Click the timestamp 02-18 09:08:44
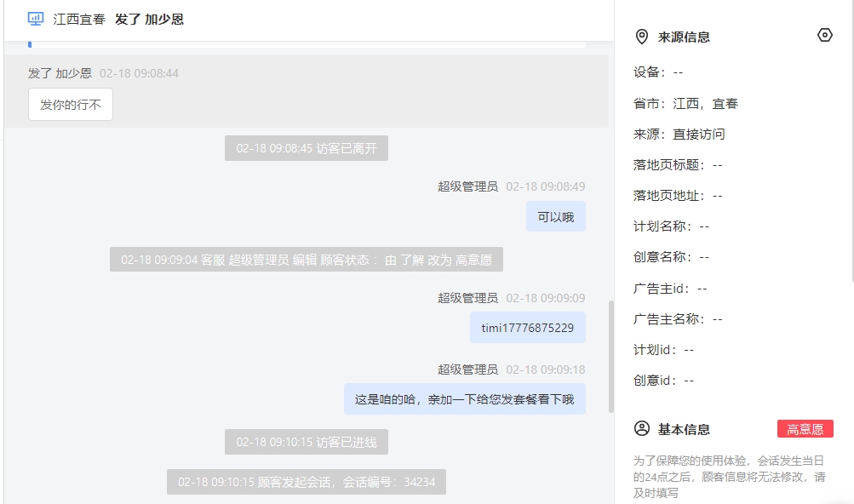Image resolution: width=854 pixels, height=504 pixels. click(x=139, y=73)
